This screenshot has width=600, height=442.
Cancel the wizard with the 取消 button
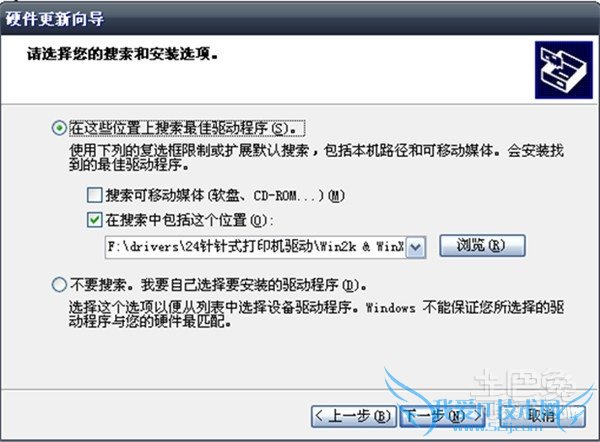(541, 416)
